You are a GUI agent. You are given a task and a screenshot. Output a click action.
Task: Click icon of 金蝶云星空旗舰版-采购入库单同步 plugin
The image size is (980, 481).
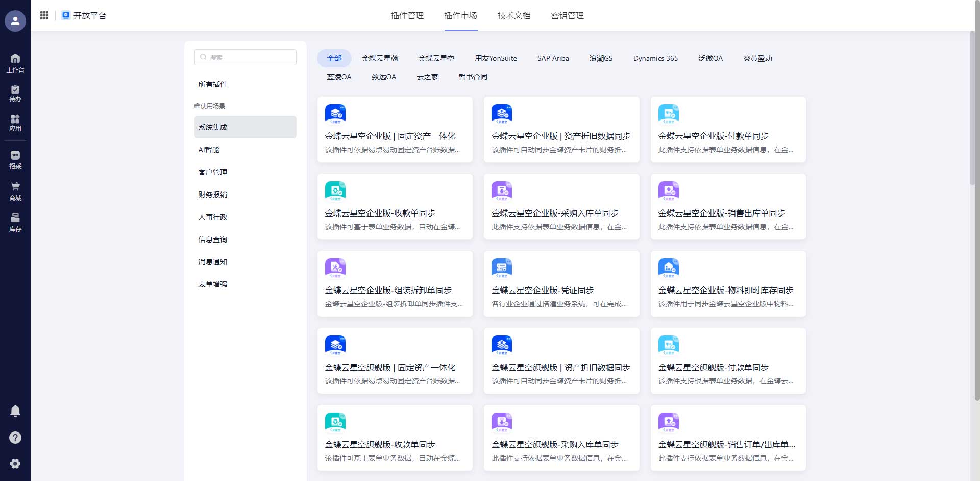502,422
